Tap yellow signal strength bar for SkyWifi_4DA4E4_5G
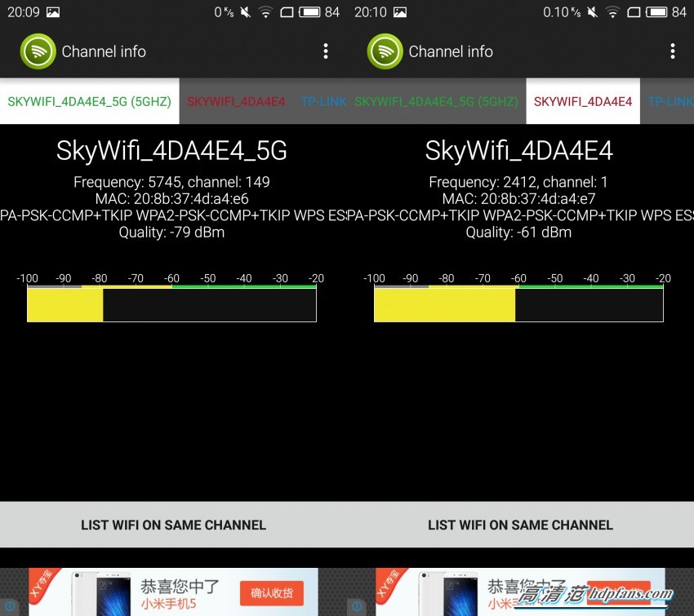Viewport: 694px width, 616px height. pos(65,305)
